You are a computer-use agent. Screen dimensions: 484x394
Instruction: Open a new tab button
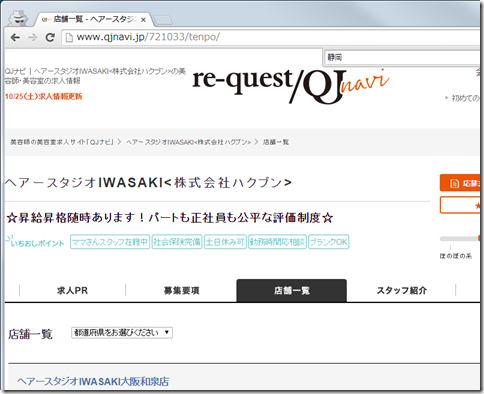point(163,20)
